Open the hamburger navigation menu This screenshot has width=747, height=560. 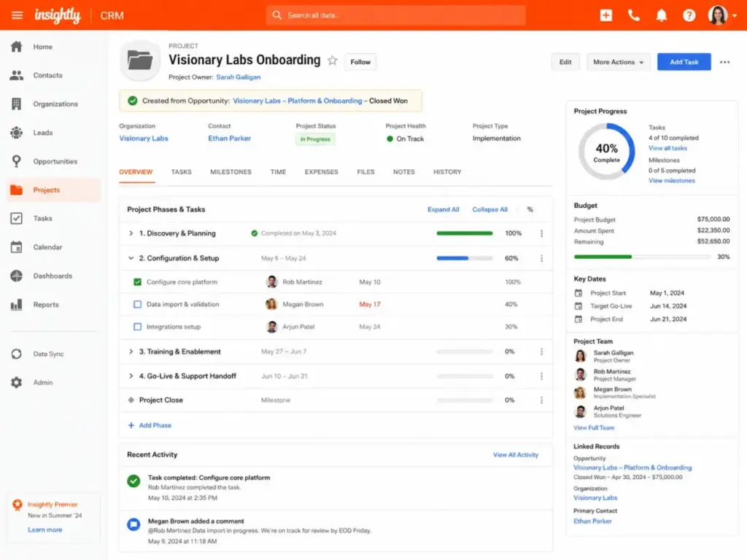[x=18, y=15]
